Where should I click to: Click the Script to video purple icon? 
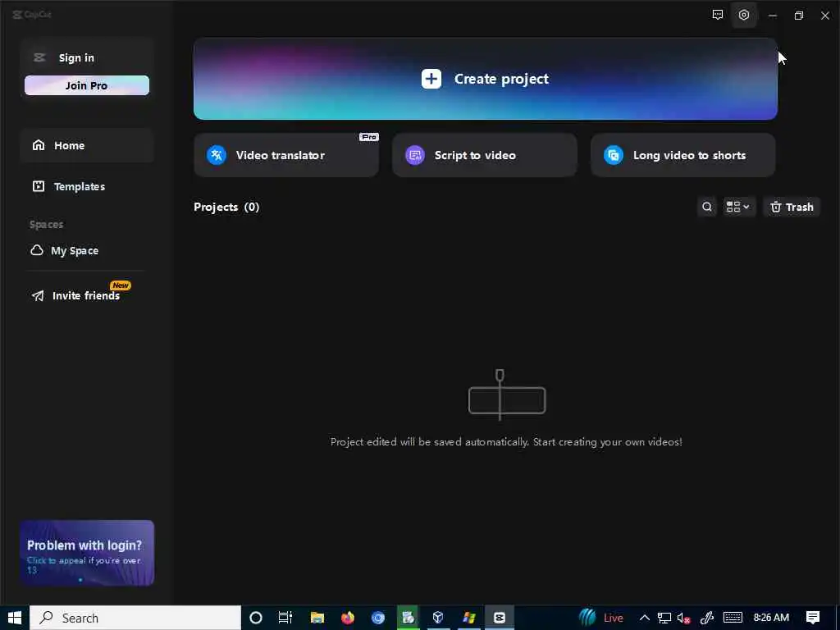coord(414,155)
